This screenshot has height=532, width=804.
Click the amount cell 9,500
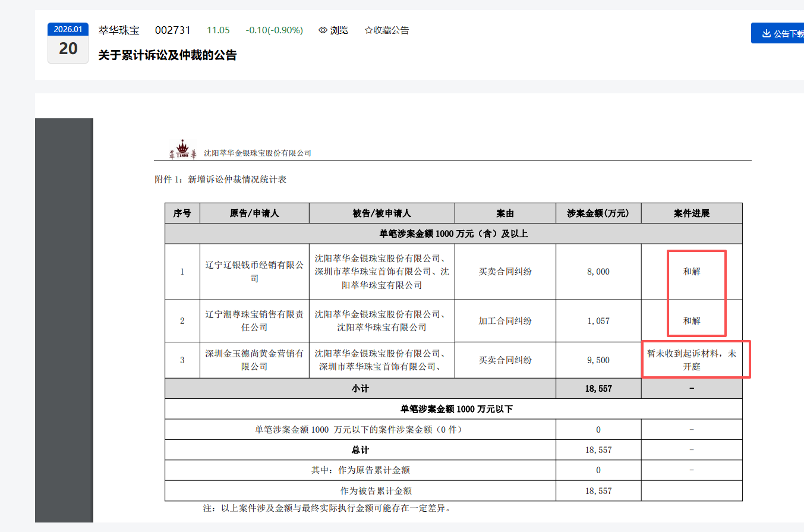(x=598, y=360)
